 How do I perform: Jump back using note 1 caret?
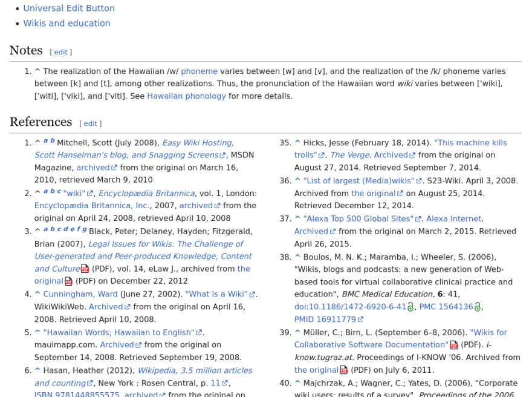tap(37, 71)
